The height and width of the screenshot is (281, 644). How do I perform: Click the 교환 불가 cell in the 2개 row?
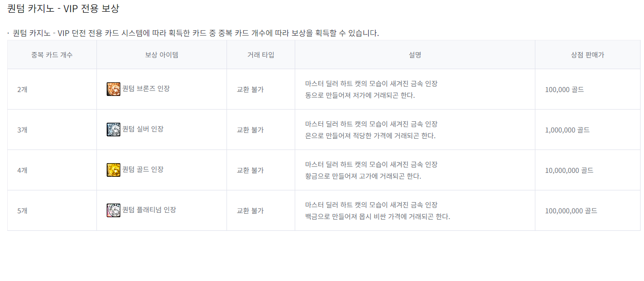tap(250, 90)
